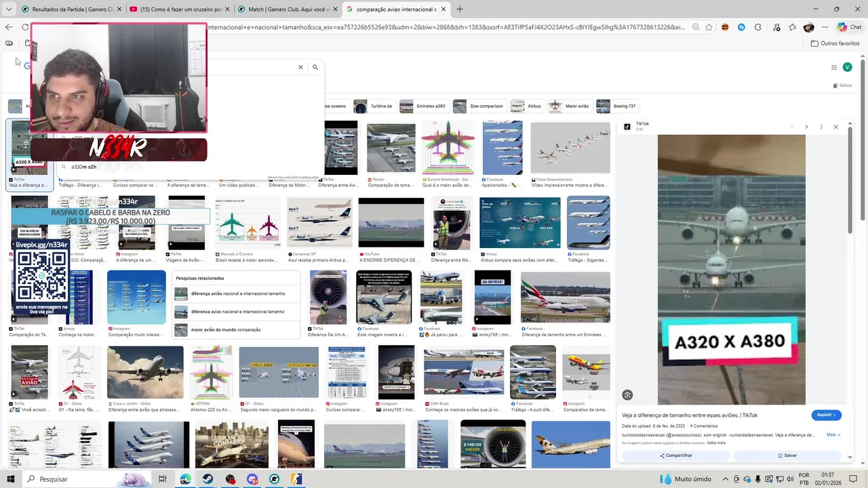Click the Compartilhar button
The height and width of the screenshot is (488, 868).
675,455
